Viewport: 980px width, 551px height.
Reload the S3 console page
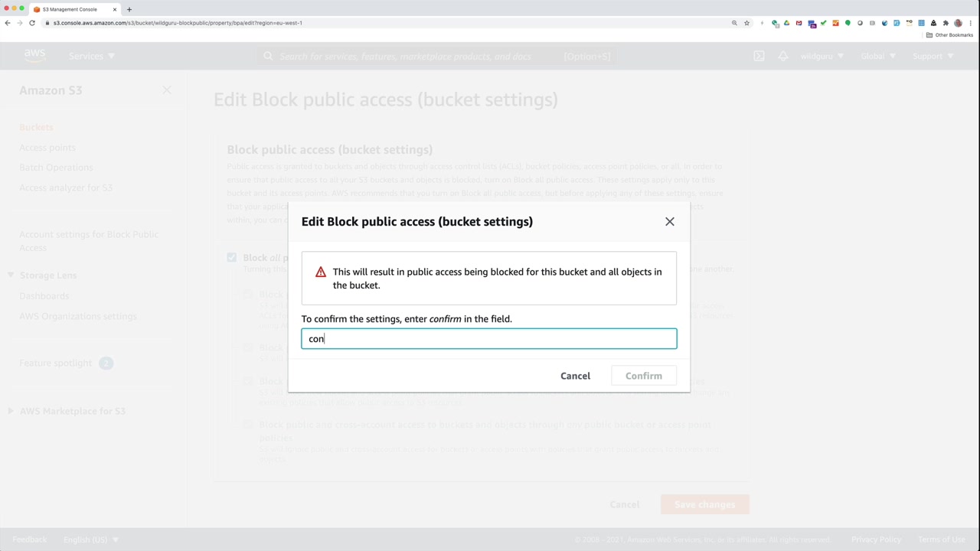[32, 23]
